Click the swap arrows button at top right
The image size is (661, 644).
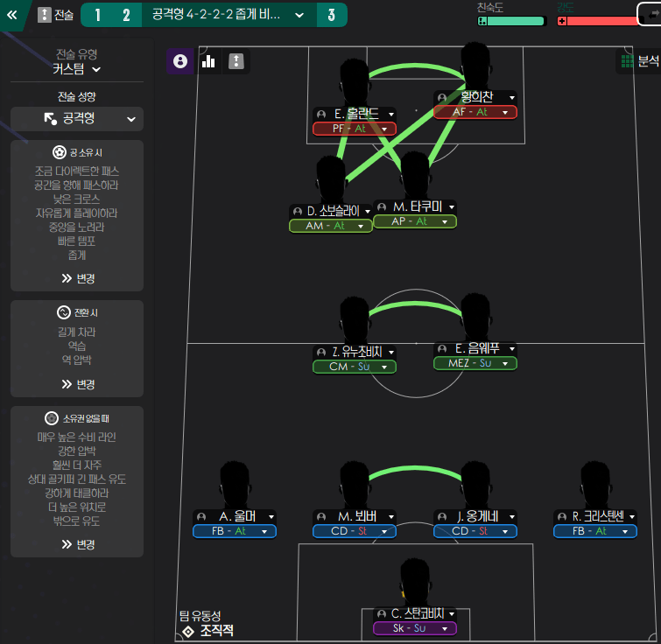tap(651, 14)
